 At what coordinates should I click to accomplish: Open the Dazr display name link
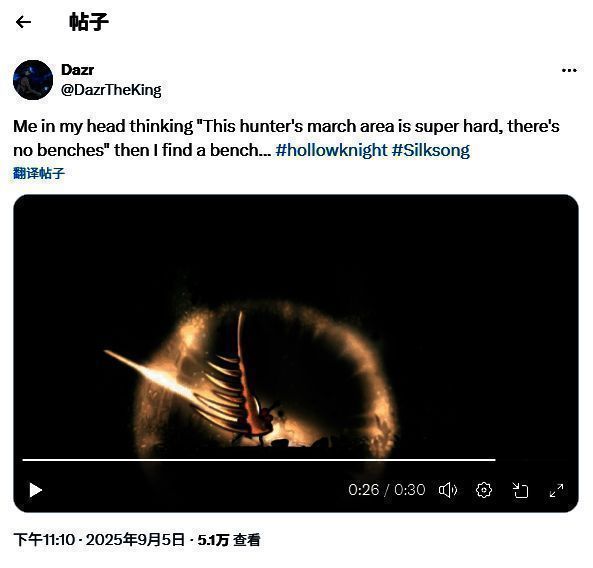tap(77, 70)
